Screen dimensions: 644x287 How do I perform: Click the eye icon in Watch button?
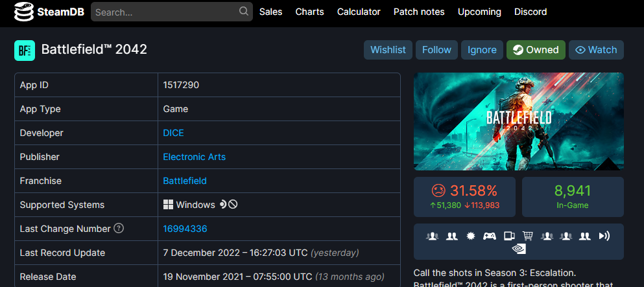click(580, 50)
